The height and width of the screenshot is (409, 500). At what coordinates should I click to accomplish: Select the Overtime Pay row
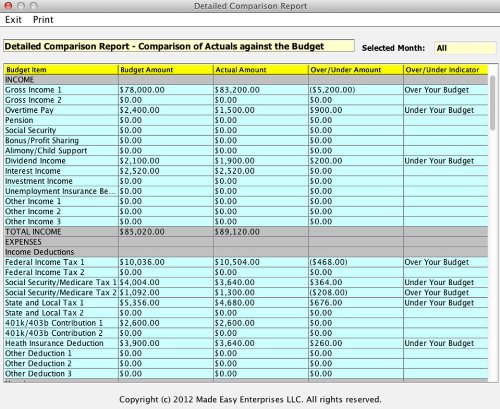pos(246,110)
